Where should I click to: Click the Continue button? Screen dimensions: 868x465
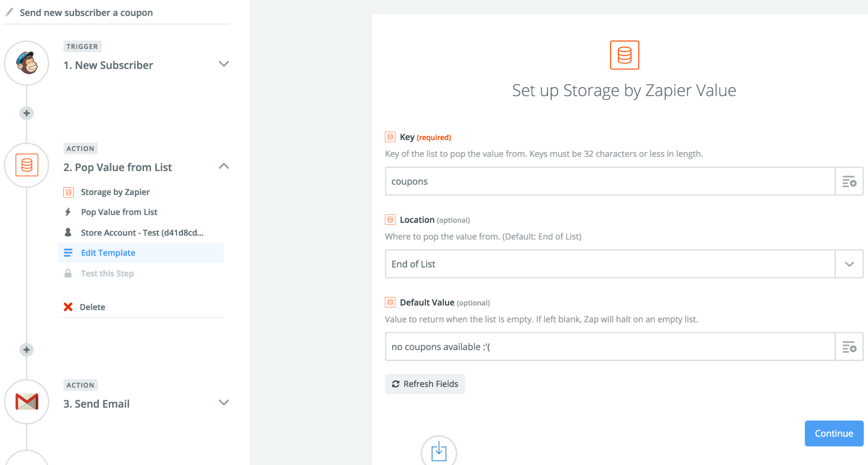click(x=834, y=433)
